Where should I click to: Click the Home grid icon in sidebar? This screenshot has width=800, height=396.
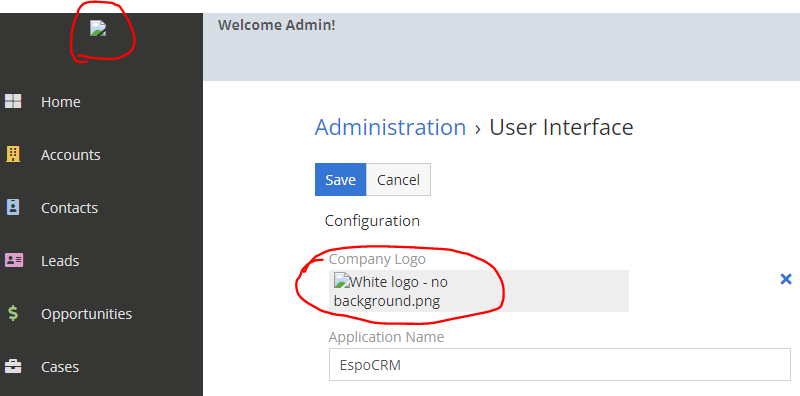[13, 101]
